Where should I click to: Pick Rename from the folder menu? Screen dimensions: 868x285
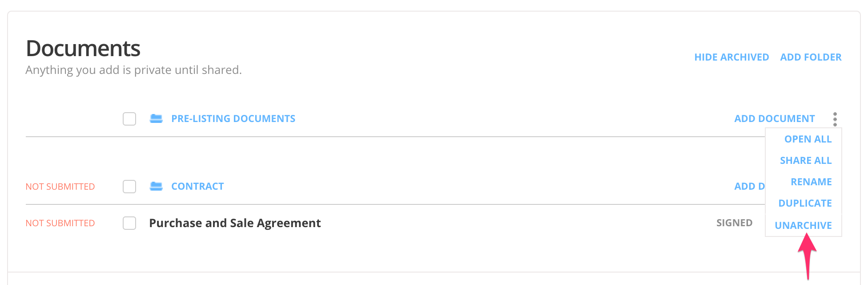coord(811,182)
